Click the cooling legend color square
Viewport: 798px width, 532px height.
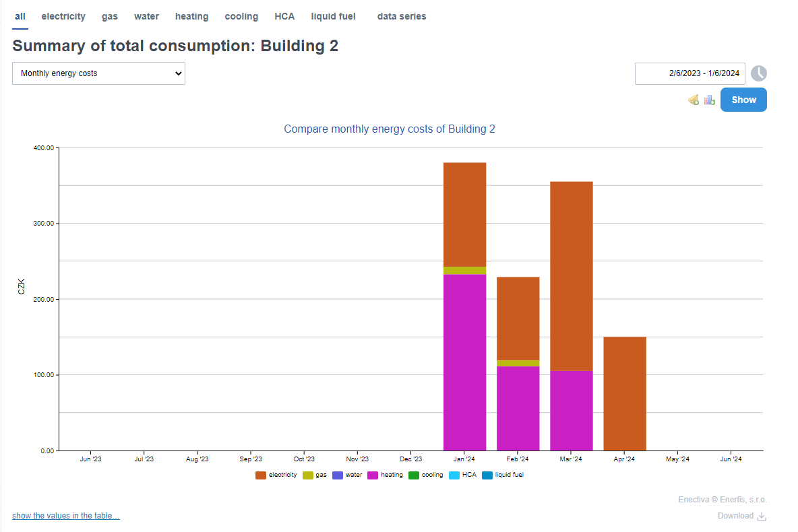pos(414,475)
